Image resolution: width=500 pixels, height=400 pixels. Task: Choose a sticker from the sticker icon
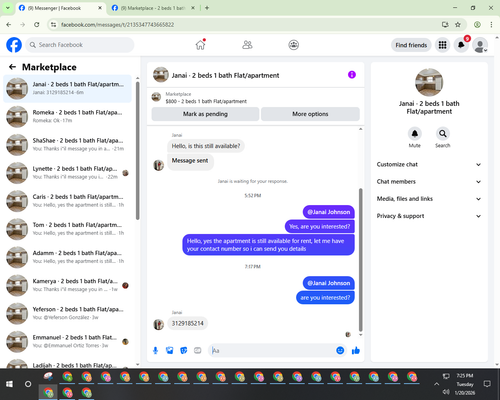tap(183, 350)
